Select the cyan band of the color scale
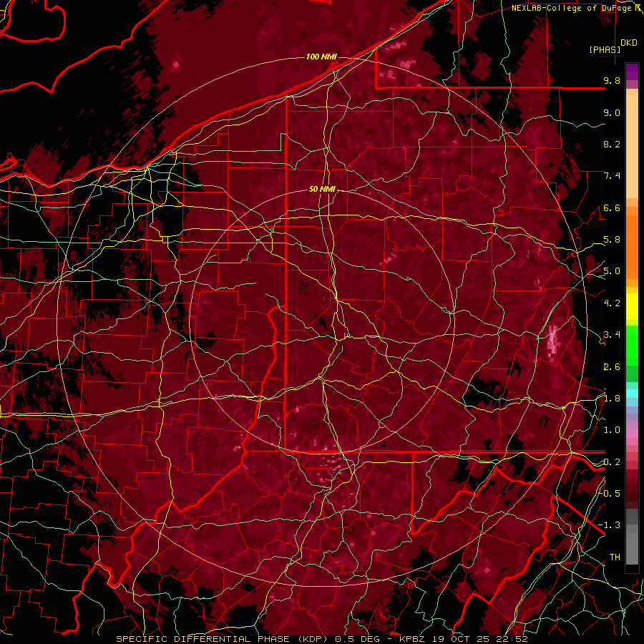644x644 pixels. point(632,393)
